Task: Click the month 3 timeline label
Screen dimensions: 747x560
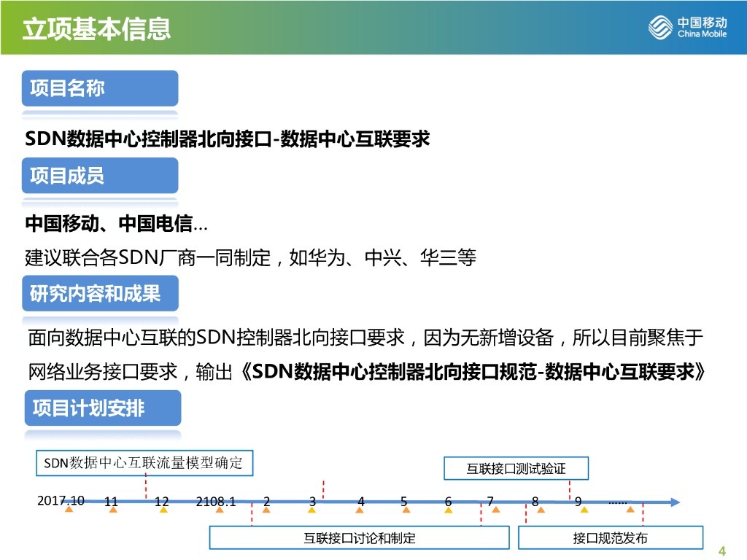Action: coord(312,502)
